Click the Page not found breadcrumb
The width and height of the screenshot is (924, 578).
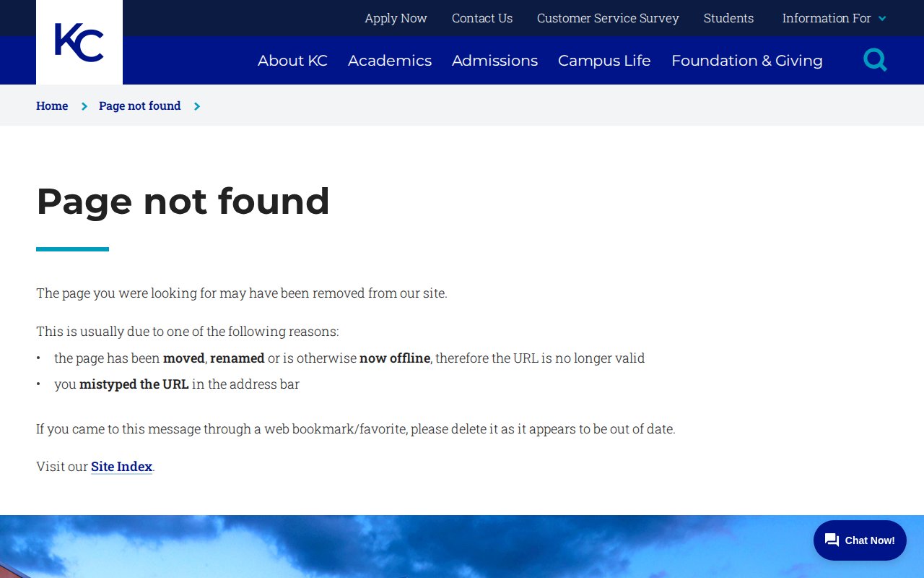click(140, 106)
